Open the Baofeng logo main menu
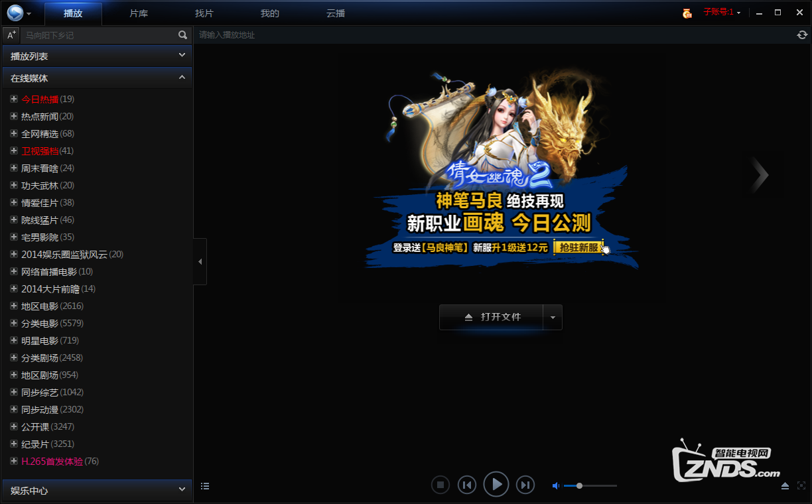Viewport: 812px width, 504px height. 15,13
